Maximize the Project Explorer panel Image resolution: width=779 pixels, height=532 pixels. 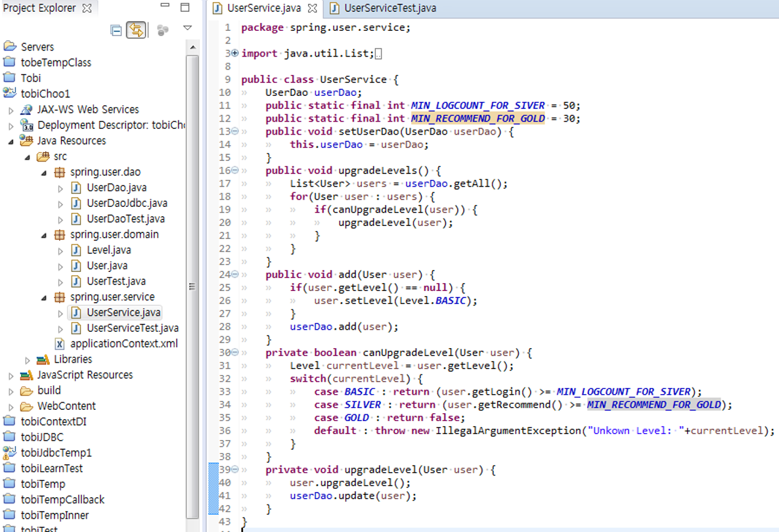tap(185, 7)
